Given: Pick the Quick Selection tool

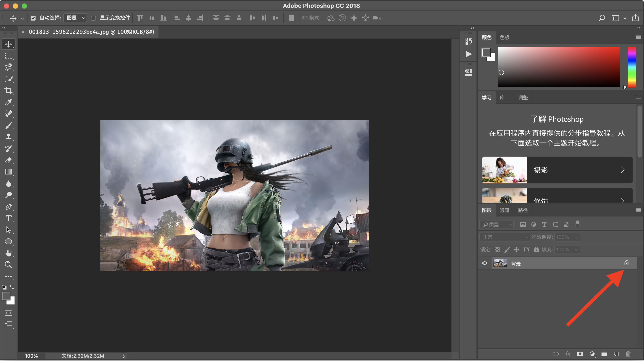Looking at the screenshot, I should pyautogui.click(x=8, y=79).
